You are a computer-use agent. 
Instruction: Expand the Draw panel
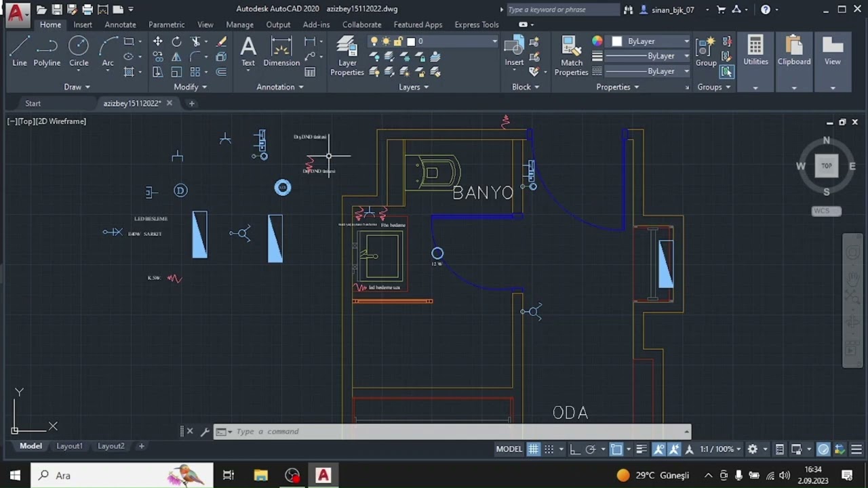coord(77,87)
